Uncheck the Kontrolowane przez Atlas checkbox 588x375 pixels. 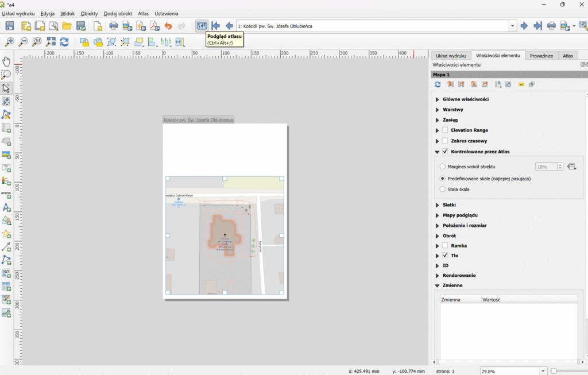[x=445, y=152]
